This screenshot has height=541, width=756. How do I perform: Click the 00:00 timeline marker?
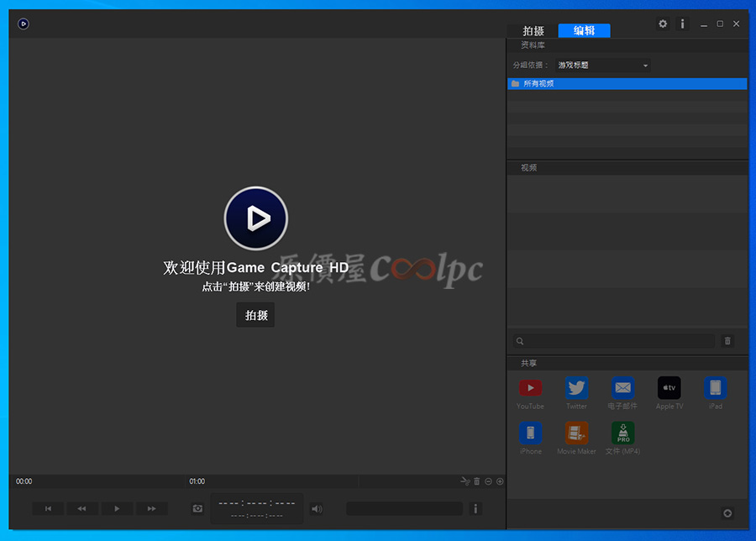click(x=24, y=481)
